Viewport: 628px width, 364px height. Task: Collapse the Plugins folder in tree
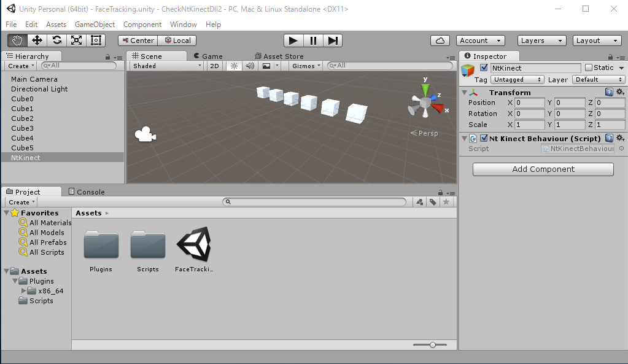15,281
